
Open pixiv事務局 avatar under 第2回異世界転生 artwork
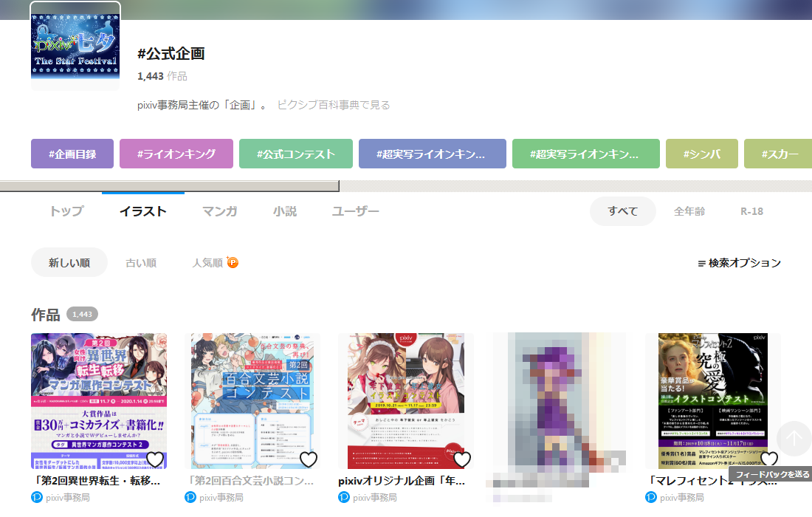coord(37,497)
